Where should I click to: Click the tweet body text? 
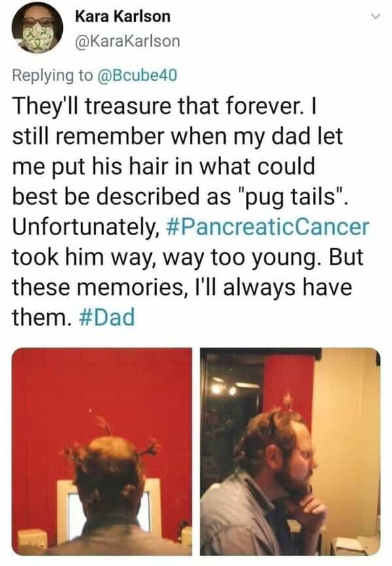[191, 212]
